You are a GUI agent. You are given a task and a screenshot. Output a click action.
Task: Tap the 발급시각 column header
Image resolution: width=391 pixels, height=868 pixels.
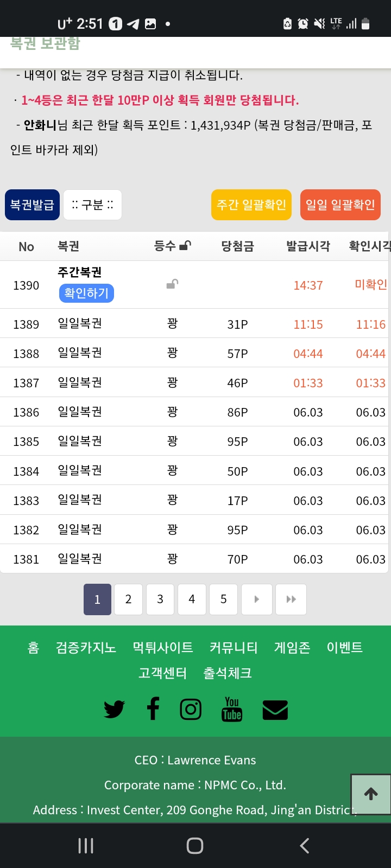click(x=308, y=246)
